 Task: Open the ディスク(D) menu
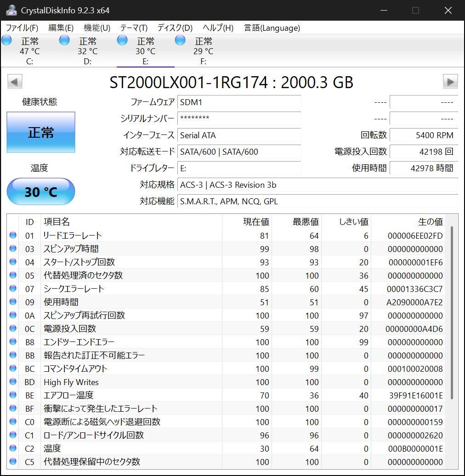click(x=174, y=28)
